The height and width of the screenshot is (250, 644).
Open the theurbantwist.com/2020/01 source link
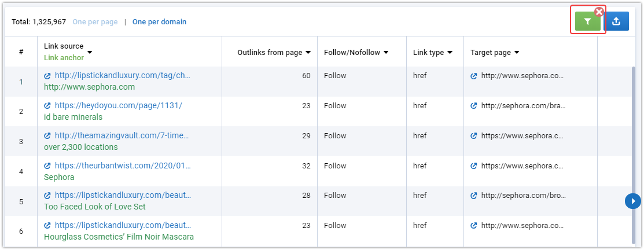pyautogui.click(x=123, y=166)
